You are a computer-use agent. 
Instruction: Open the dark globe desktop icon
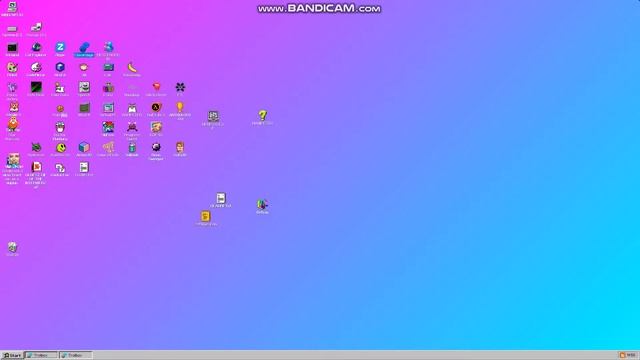(x=36, y=47)
